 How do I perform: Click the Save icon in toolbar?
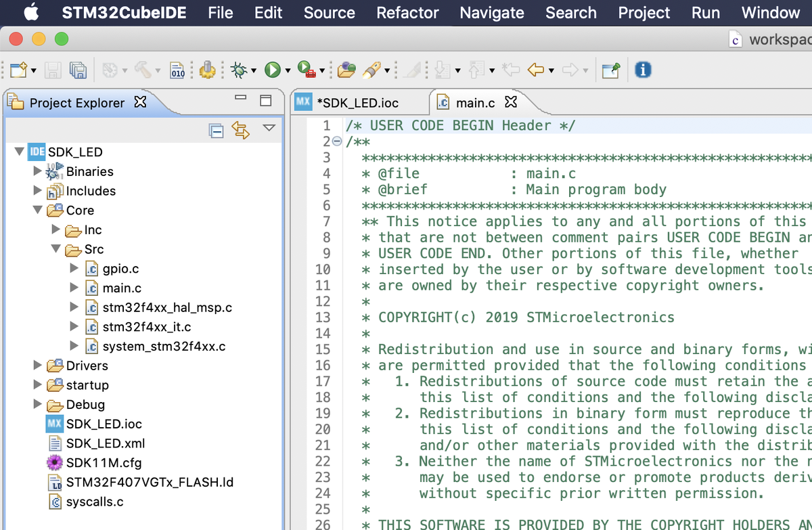point(53,70)
